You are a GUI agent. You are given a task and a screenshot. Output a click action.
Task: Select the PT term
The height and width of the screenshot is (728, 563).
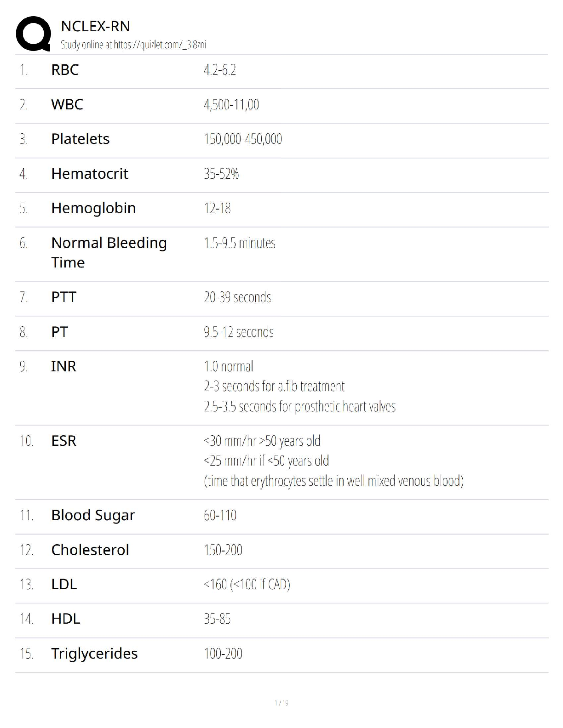(59, 332)
